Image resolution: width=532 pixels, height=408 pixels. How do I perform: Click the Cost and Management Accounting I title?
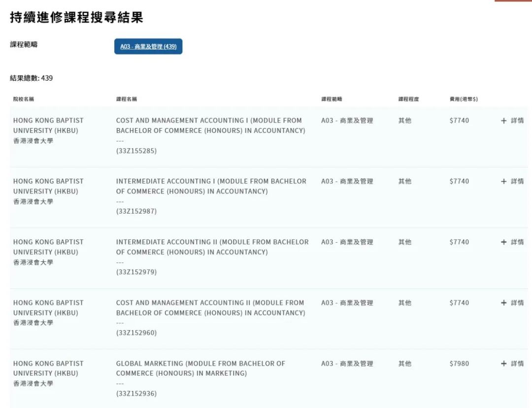coord(210,125)
